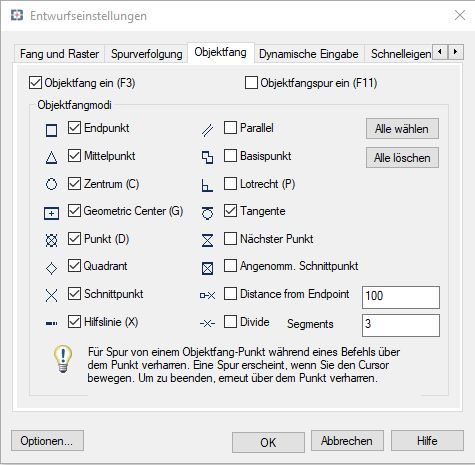Click the Endpunkt square snap icon

tap(51, 130)
